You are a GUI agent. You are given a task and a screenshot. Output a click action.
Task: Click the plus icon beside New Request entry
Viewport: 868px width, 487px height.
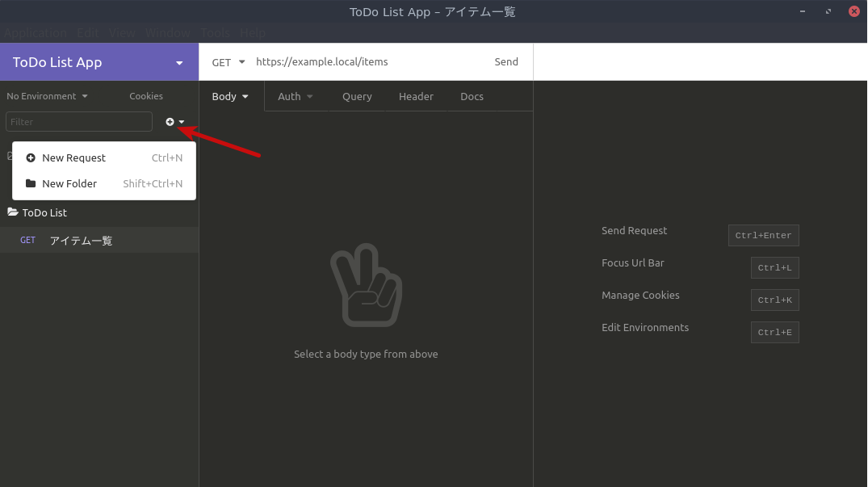tap(31, 157)
